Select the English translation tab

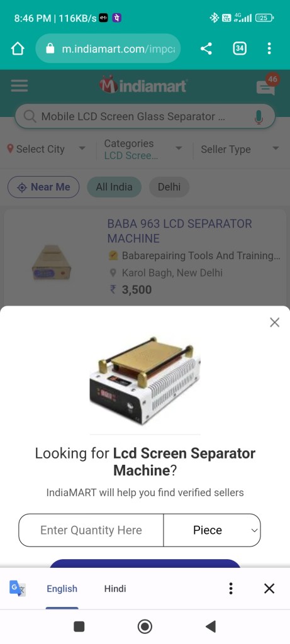point(62,589)
